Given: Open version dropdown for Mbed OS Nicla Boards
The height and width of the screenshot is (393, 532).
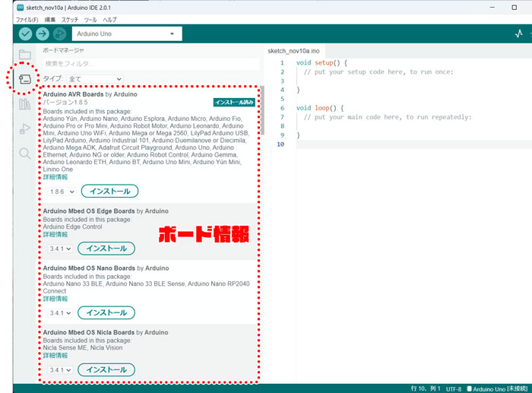Looking at the screenshot, I should click(60, 370).
